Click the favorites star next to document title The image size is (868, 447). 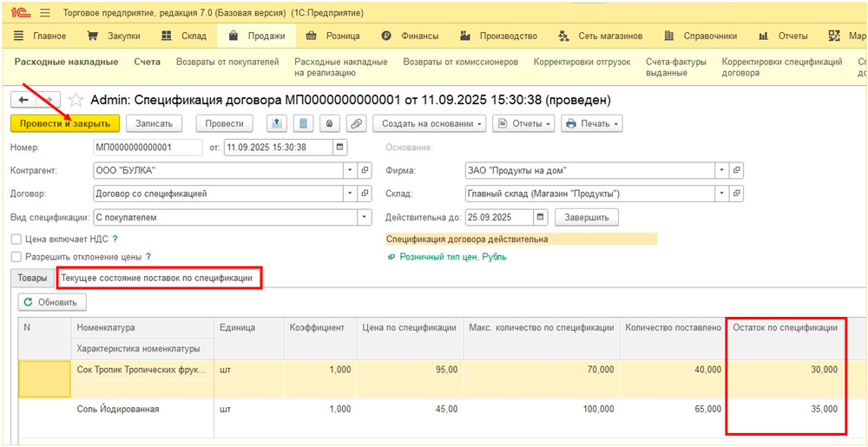tap(76, 101)
